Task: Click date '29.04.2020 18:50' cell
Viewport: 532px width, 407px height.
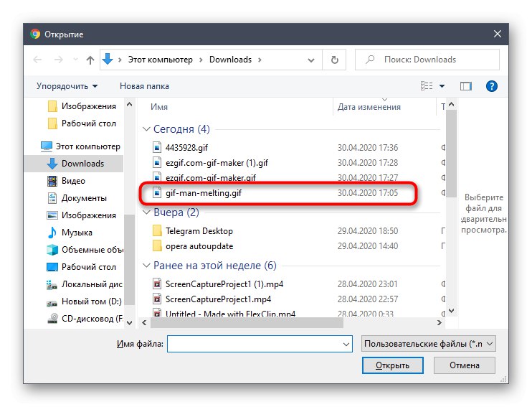Action: [367, 231]
